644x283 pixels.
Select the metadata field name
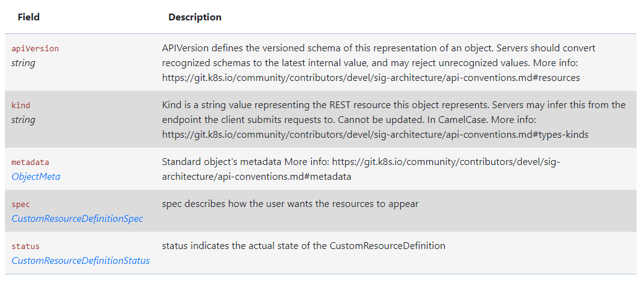(30, 163)
